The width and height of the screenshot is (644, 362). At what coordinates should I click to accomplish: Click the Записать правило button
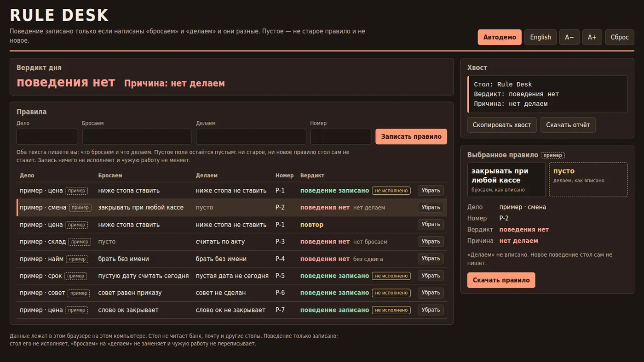pos(411,136)
